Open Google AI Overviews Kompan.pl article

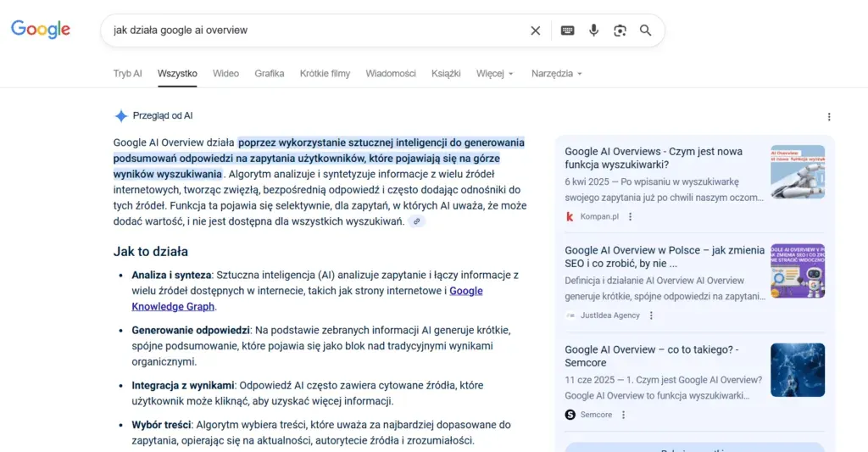654,158
